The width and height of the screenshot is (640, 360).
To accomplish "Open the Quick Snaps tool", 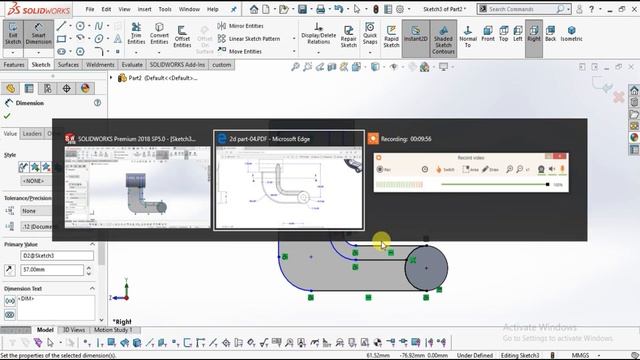I will (x=370, y=34).
